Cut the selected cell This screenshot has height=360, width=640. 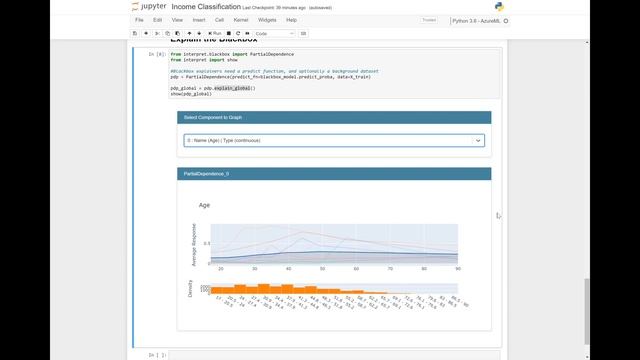pyautogui.click(x=157, y=33)
